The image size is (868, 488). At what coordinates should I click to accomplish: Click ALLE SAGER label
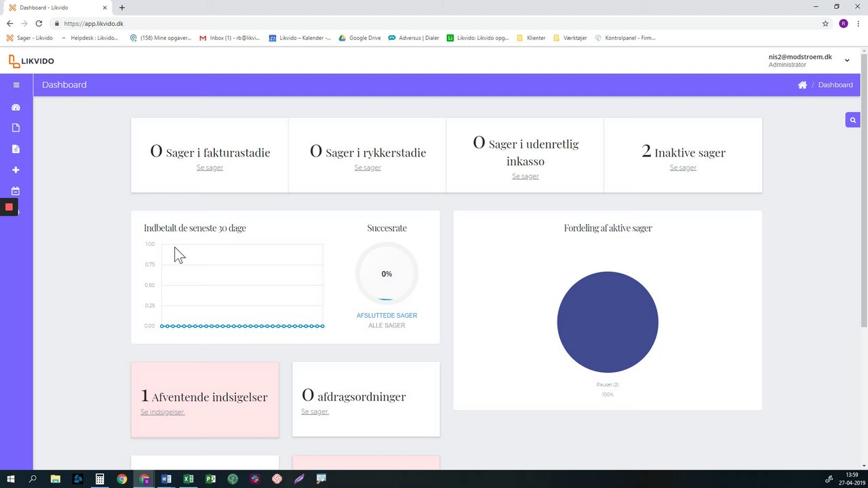(x=387, y=325)
